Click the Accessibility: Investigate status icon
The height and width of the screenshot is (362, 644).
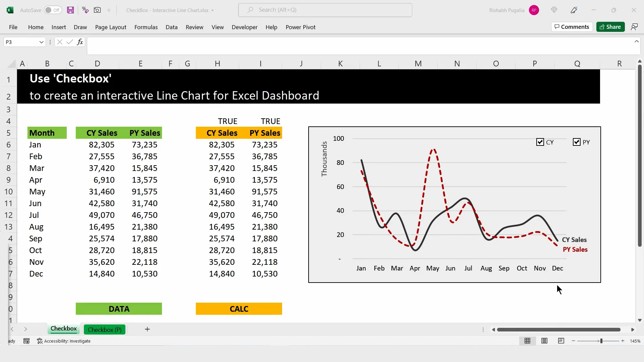64,341
